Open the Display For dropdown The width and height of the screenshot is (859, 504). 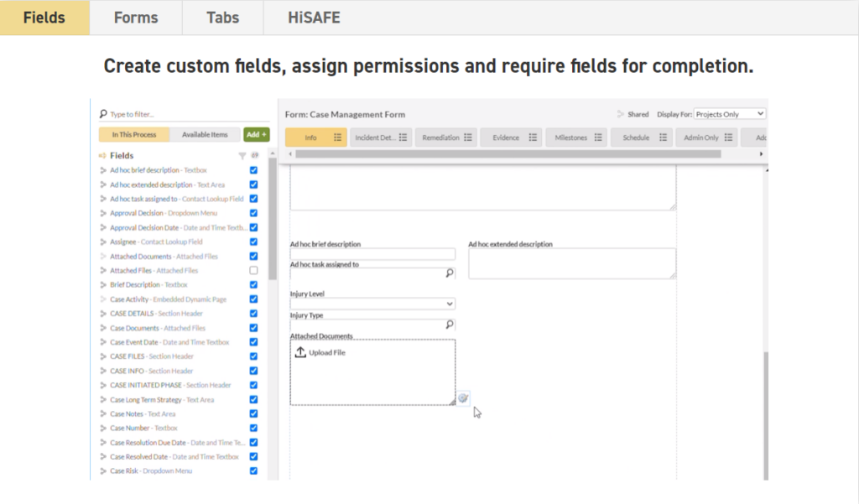(730, 114)
